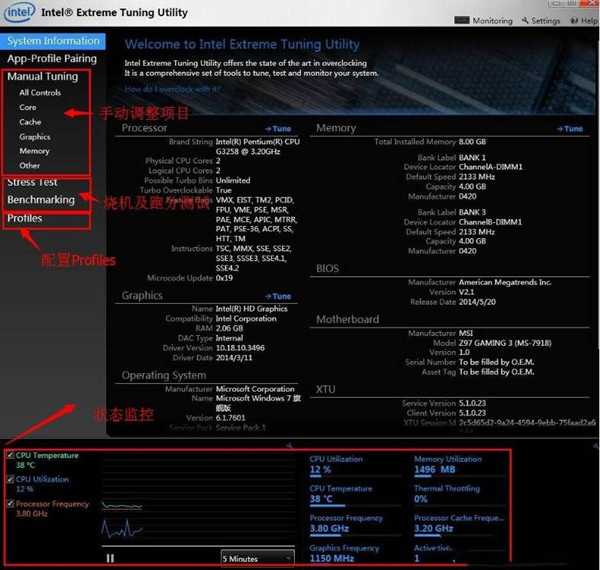Disable the Processor Frequency checkbox
This screenshot has height=570, width=600.
[10, 504]
